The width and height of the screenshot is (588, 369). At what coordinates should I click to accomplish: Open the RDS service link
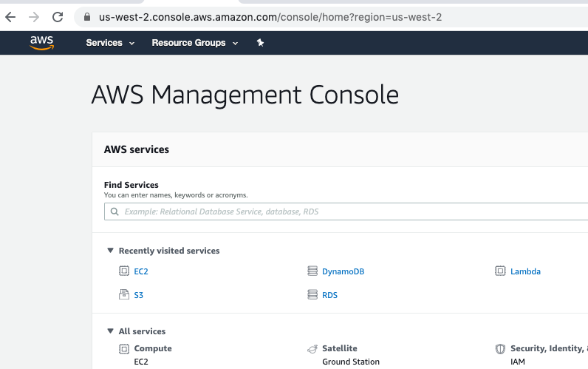pyautogui.click(x=329, y=295)
